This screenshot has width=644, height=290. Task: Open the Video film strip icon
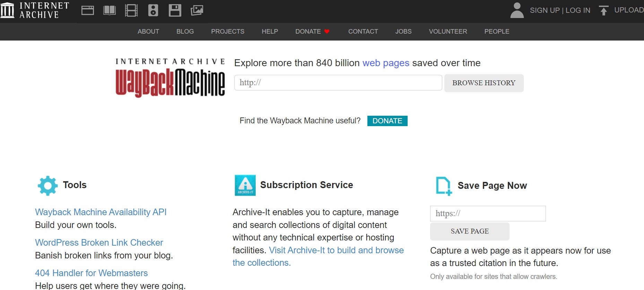point(131,10)
